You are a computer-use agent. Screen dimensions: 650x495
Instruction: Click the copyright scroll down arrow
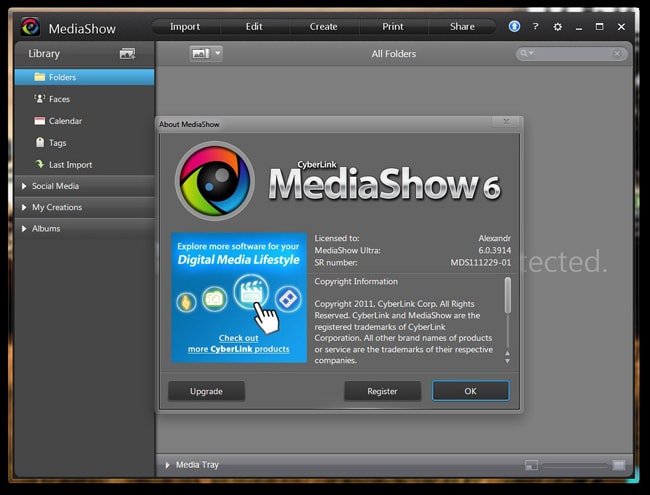[x=507, y=361]
